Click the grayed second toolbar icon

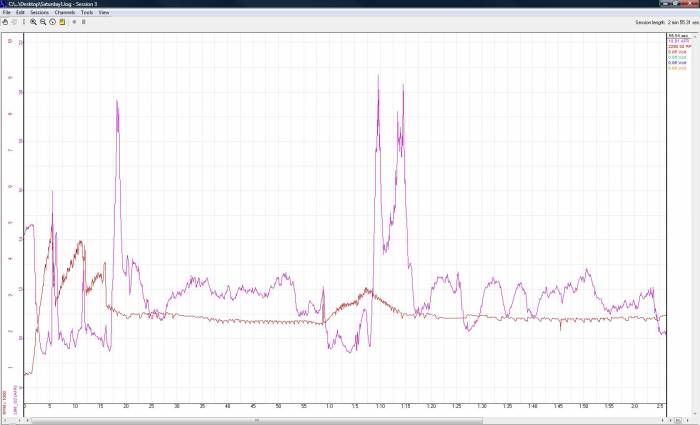click(x=14, y=21)
